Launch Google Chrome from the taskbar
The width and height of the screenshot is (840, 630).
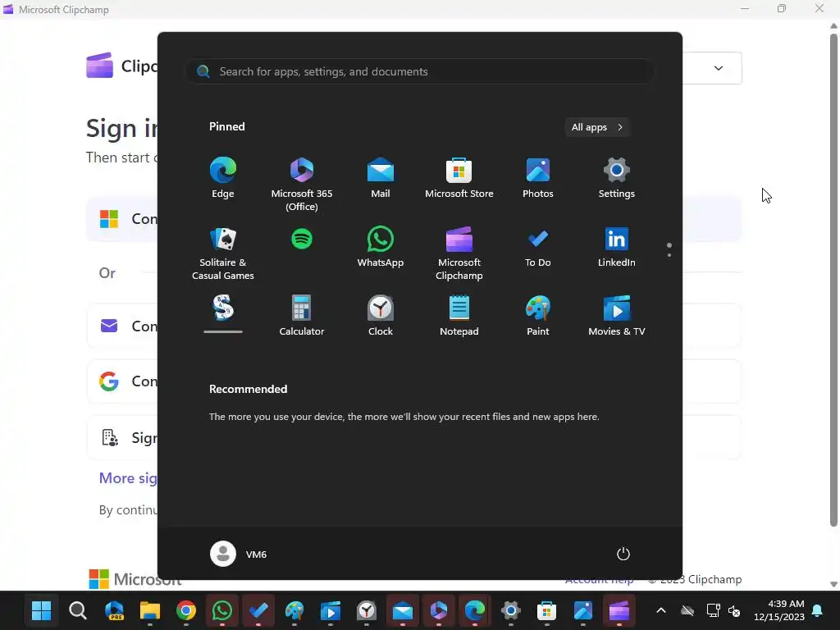(186, 610)
